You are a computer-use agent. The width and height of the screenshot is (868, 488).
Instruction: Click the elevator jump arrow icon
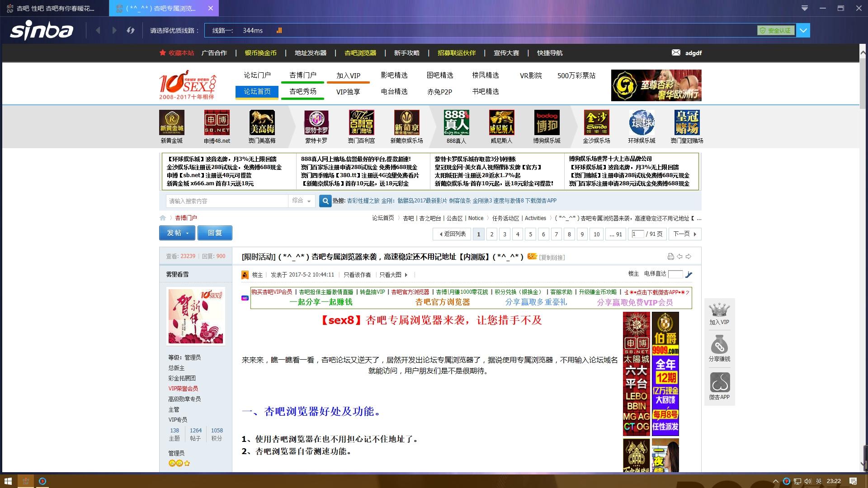[689, 274]
